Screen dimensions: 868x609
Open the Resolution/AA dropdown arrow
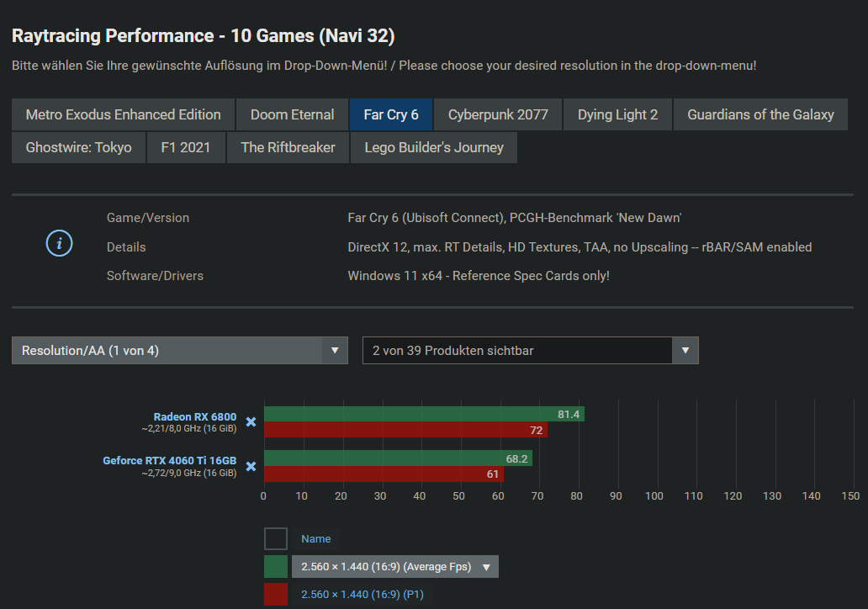point(335,351)
